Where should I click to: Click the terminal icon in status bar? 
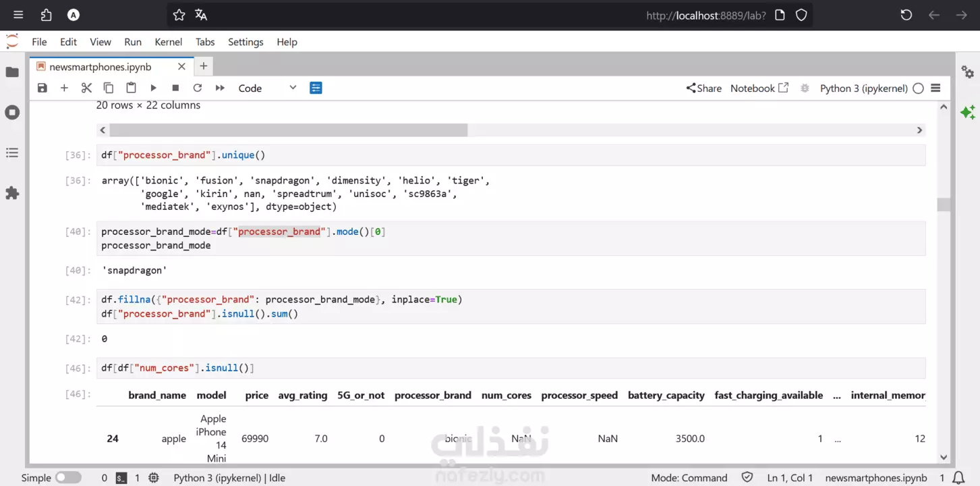121,478
